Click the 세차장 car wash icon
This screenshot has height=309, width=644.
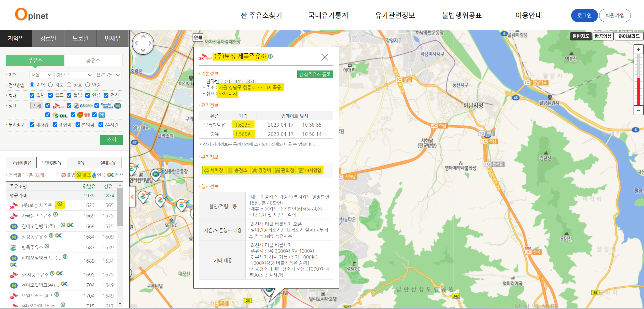[213, 170]
